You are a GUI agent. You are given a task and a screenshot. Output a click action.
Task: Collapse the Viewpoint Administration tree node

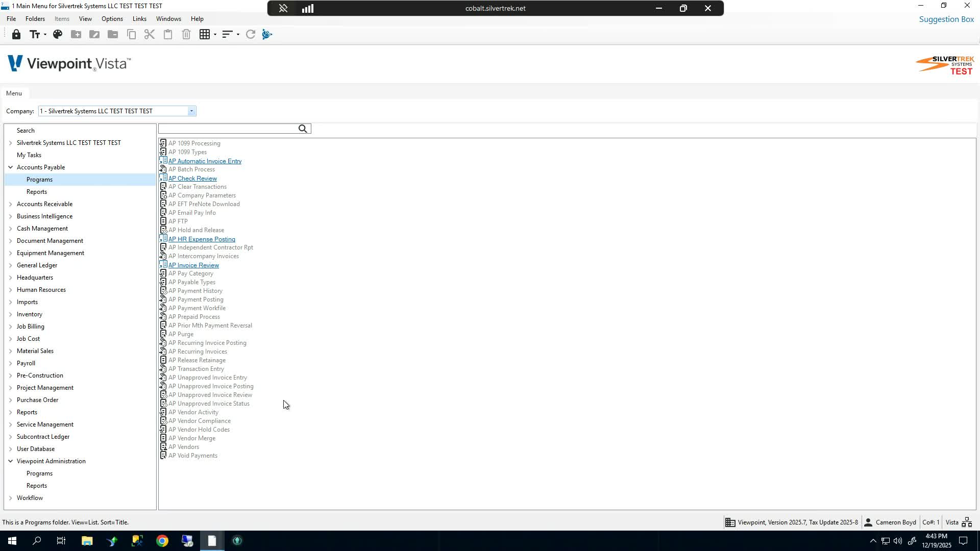coord(10,461)
